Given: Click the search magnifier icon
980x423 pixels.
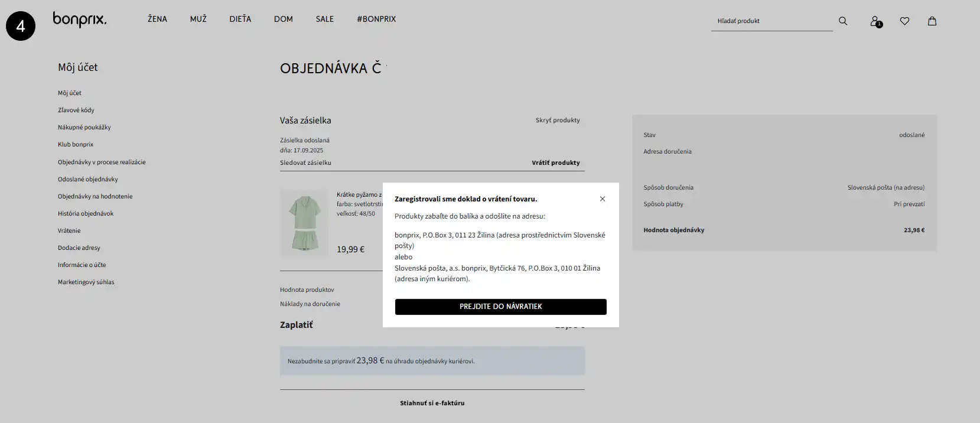Looking at the screenshot, I should (x=843, y=21).
